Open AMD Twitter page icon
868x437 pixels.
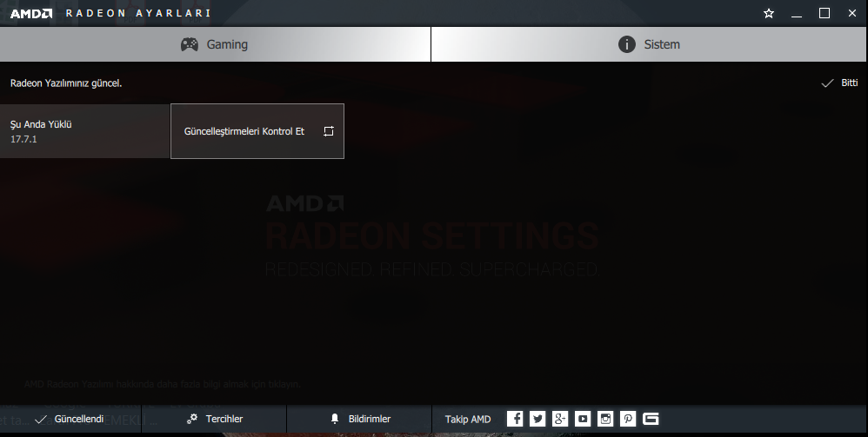(x=537, y=419)
